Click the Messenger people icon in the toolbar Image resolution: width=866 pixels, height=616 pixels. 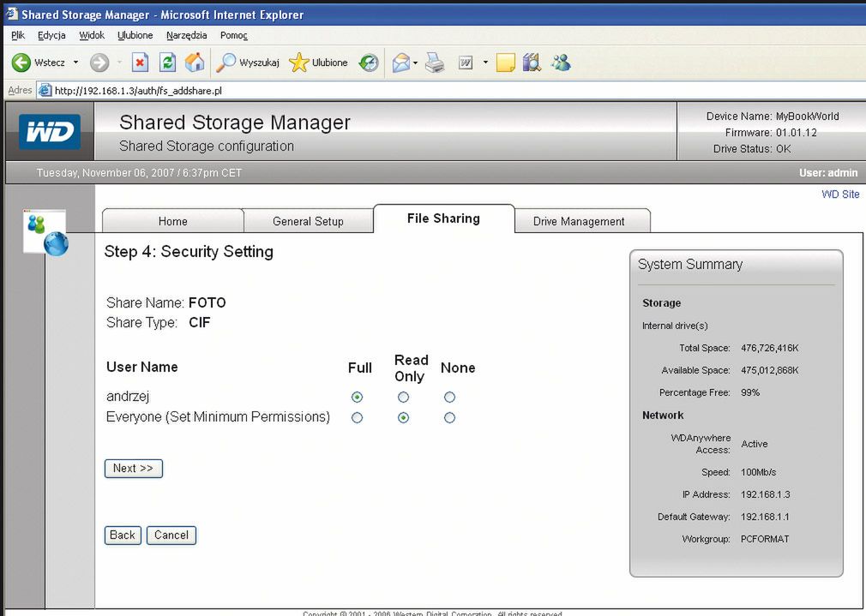point(561,63)
